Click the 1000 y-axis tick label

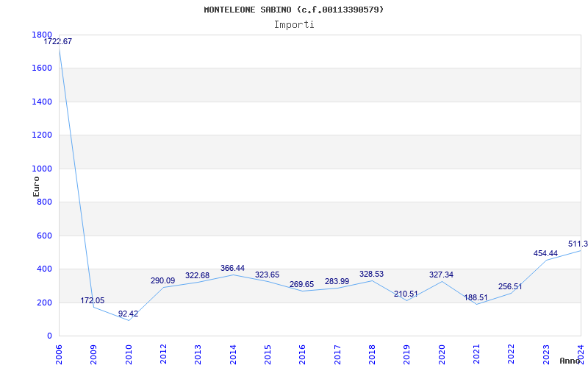tap(42, 169)
